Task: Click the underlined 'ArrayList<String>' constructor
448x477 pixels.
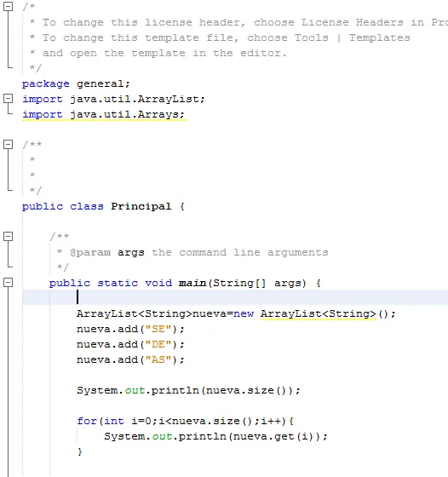Action: point(319,314)
